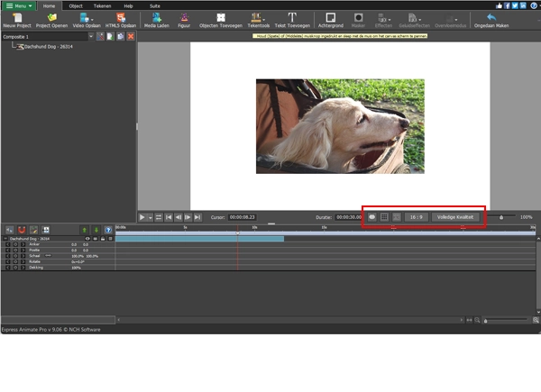This screenshot has width=541, height=392.
Task: Click the Figuur tool icon
Action: coord(184,18)
